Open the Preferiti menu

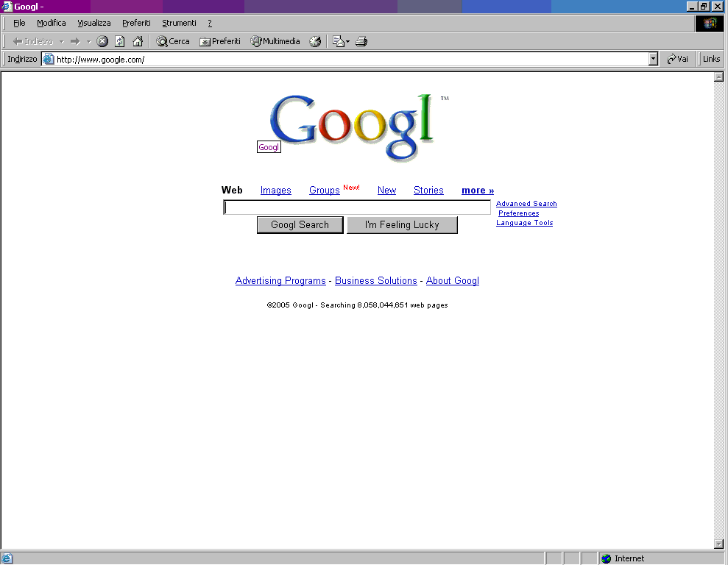[x=136, y=23]
